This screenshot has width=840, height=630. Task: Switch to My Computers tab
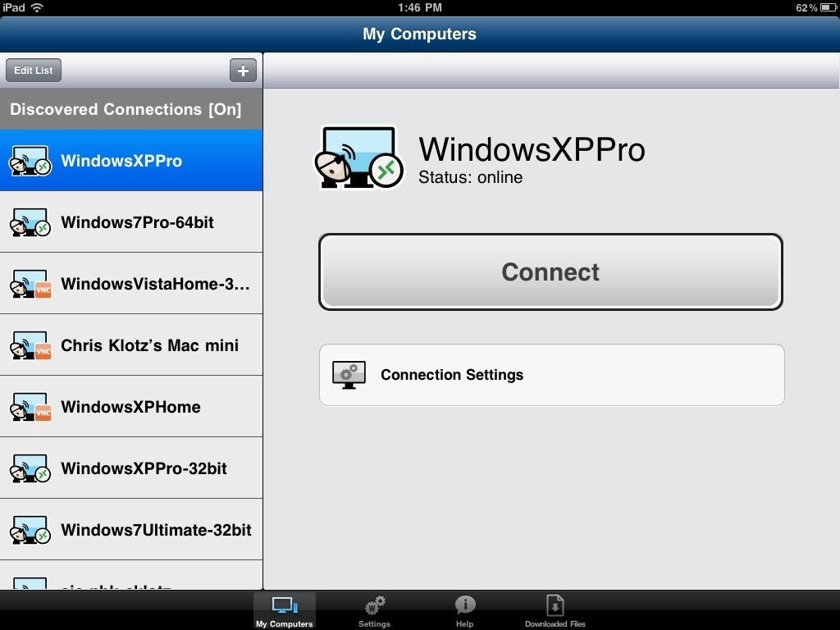[285, 610]
